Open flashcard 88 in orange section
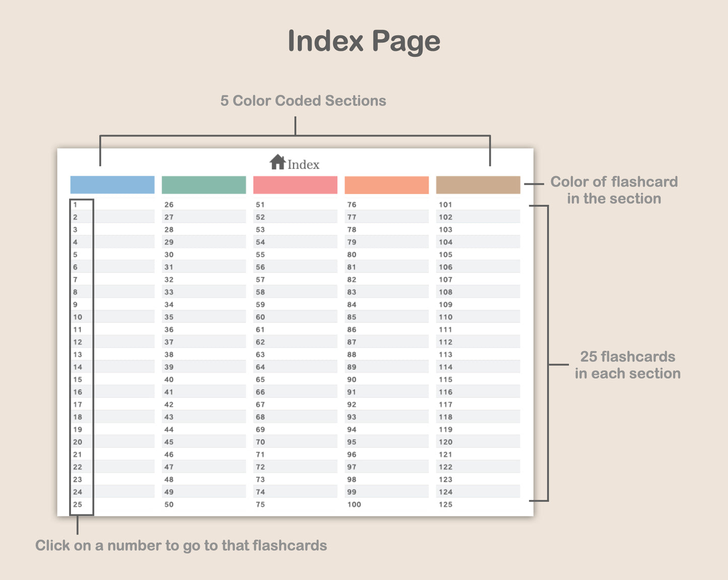 tap(352, 354)
